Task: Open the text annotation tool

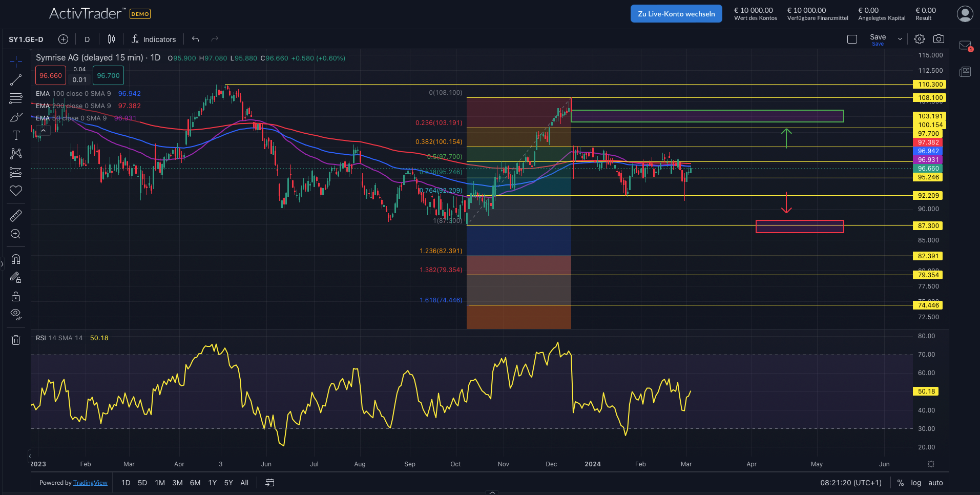Action: 16,135
